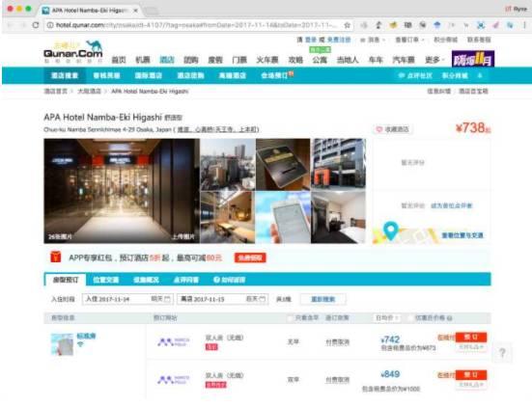Open the 机票 flights navigation item
Screen dimensions: 532x407
coord(143,60)
